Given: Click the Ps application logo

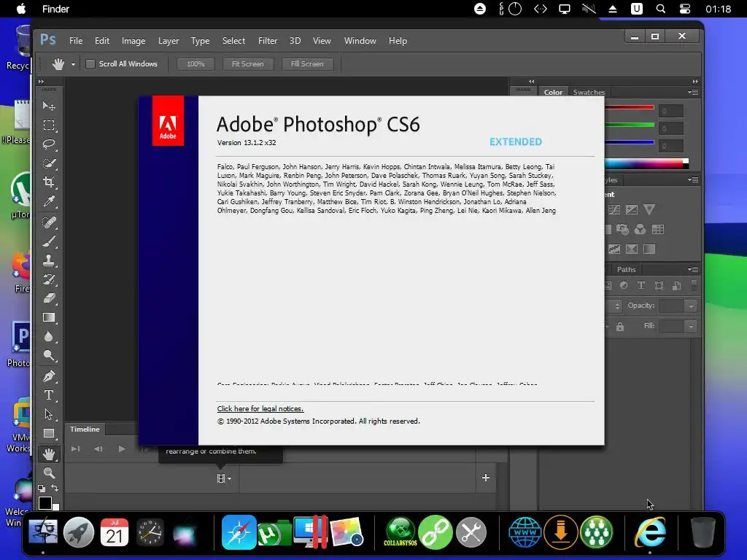Looking at the screenshot, I should tap(47, 39).
